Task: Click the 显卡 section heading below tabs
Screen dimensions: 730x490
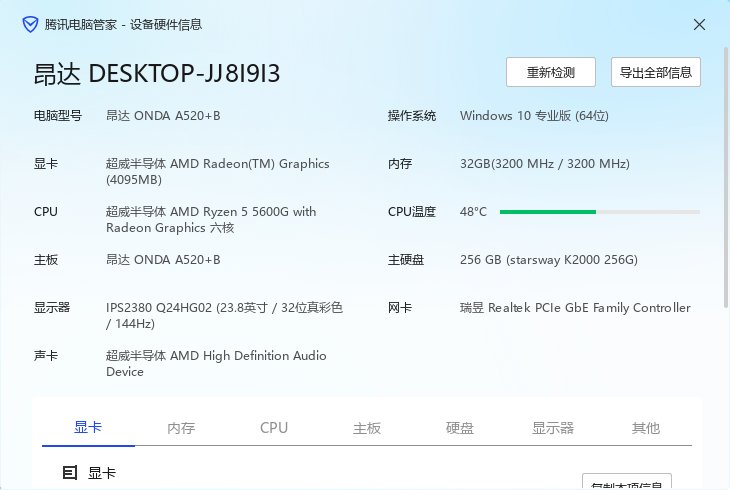Action: click(101, 473)
